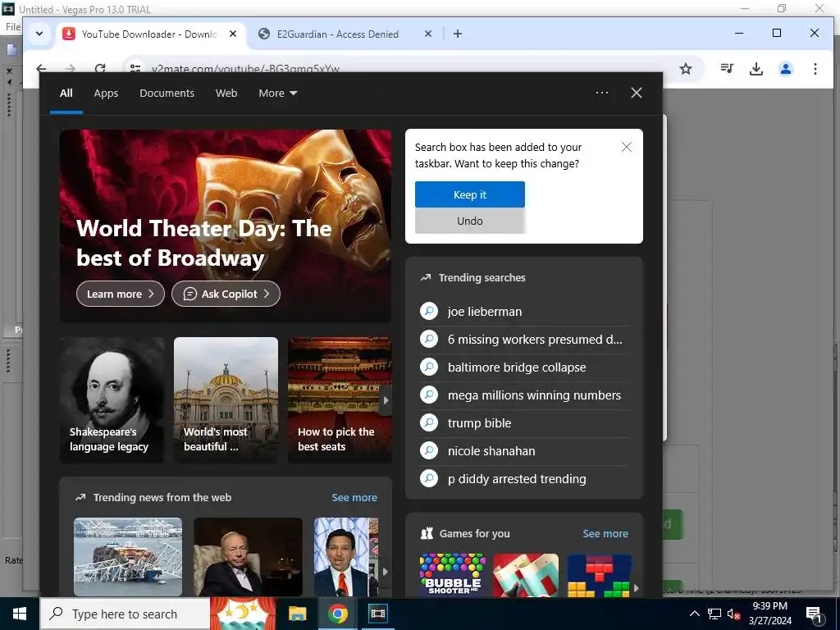Open the notification center icon
This screenshot has height=630, width=840.
tap(814, 614)
